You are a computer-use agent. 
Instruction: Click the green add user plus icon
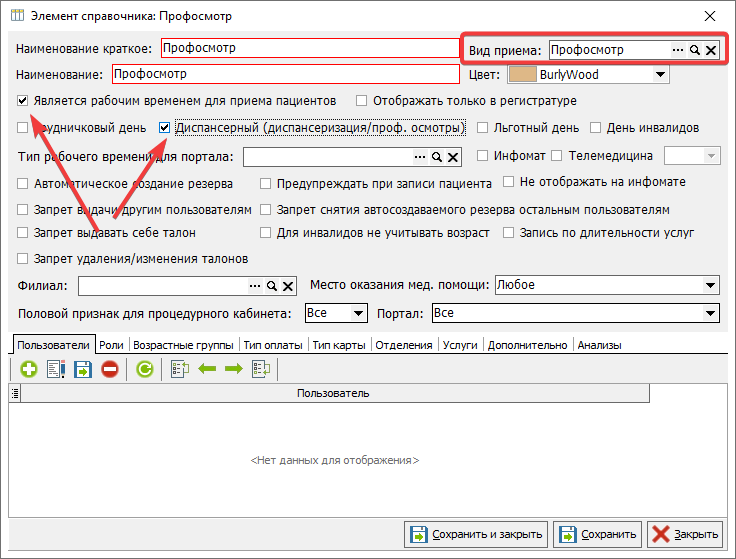coord(29,369)
